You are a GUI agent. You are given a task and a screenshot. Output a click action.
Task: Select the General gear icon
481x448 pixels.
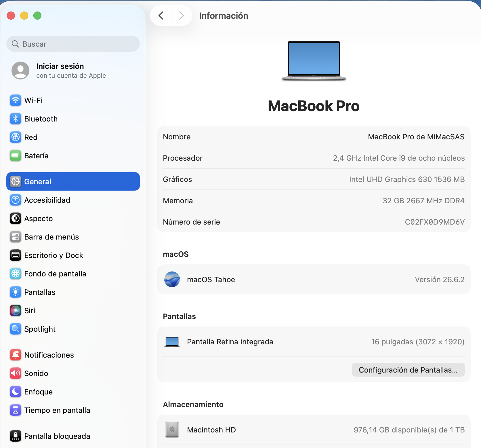tap(16, 182)
